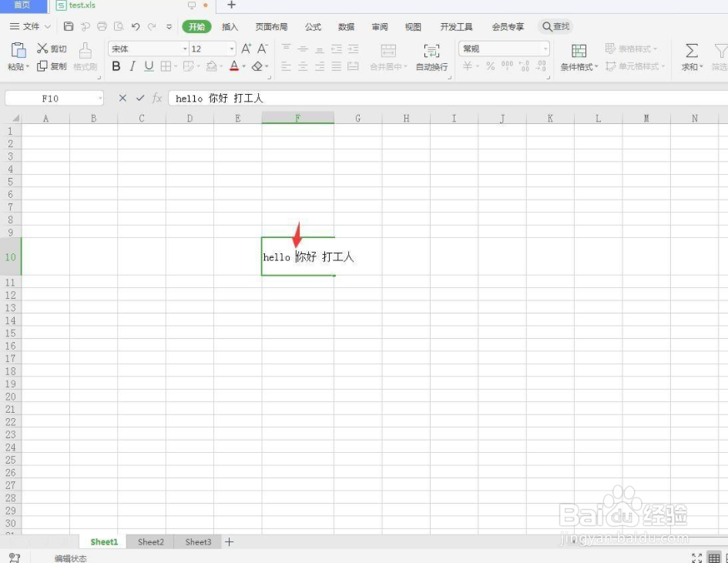Toggle bold formatting
728x563 pixels.
pos(116,66)
